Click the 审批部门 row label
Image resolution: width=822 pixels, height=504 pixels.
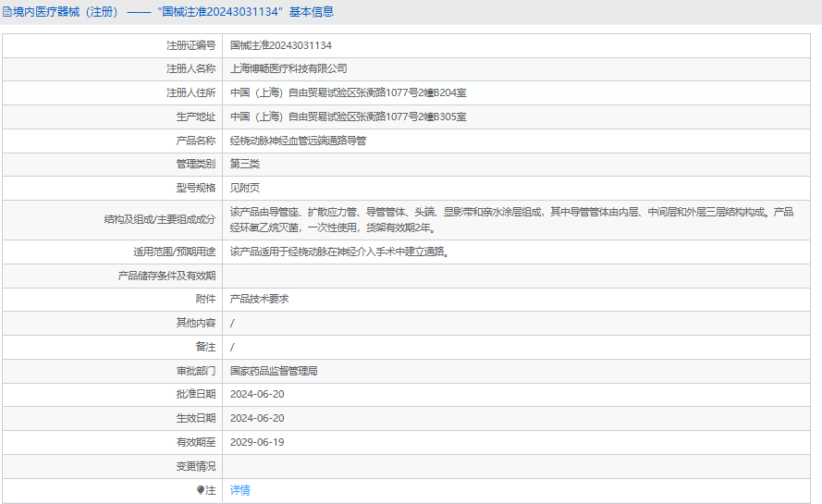196,371
